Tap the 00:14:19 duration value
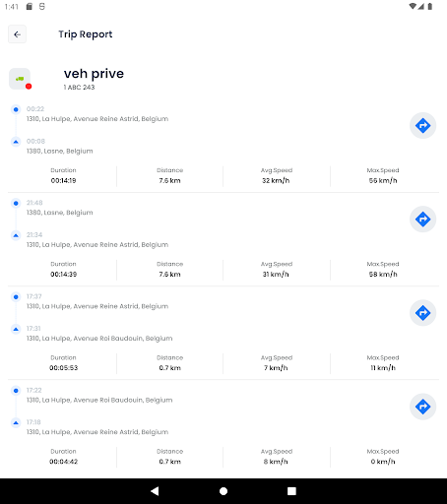Image resolution: width=447 pixels, height=504 pixels. [63, 180]
